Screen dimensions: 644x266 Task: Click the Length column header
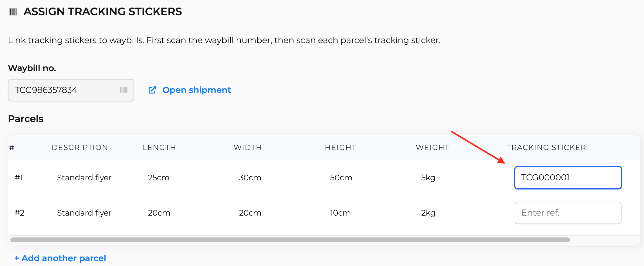159,148
